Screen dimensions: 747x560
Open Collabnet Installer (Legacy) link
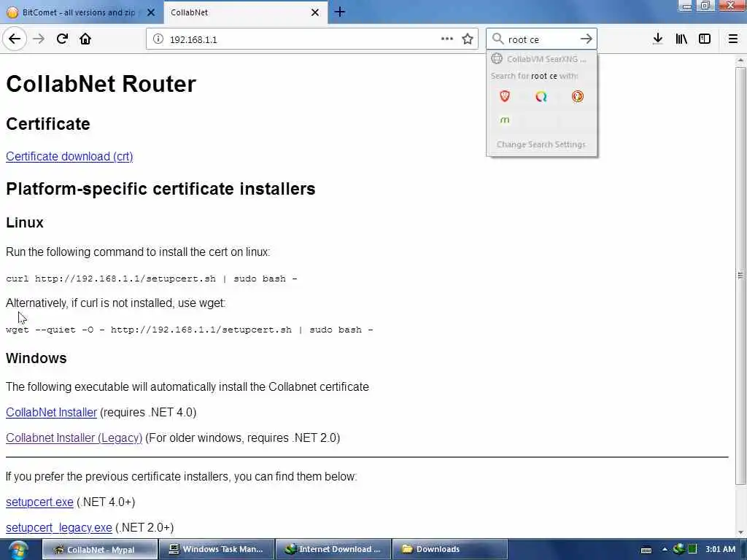point(74,438)
